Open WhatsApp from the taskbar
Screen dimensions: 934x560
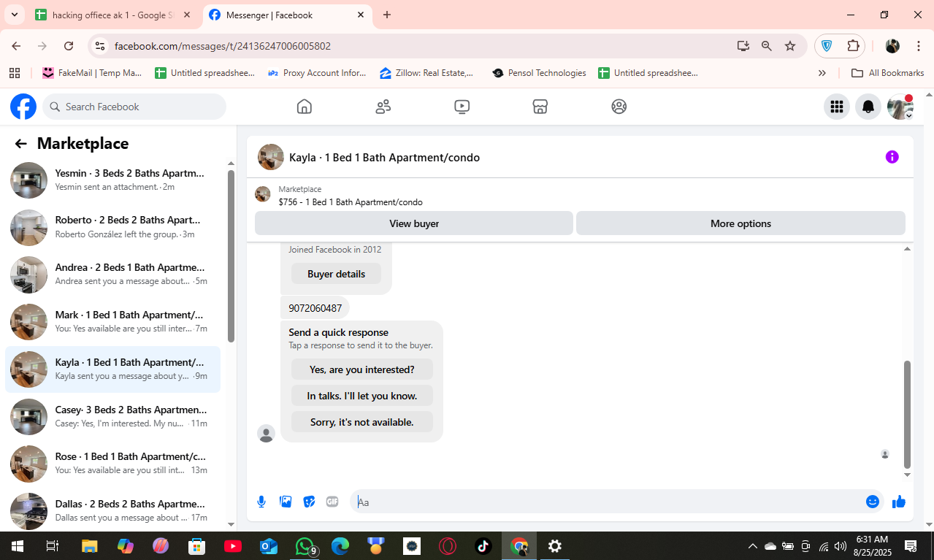tap(305, 546)
